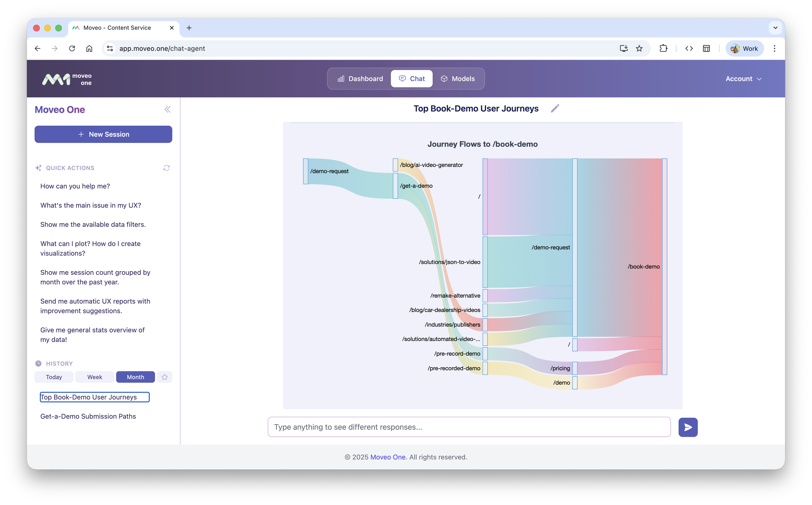
Task: Send a message with the send arrow
Action: [687, 427]
